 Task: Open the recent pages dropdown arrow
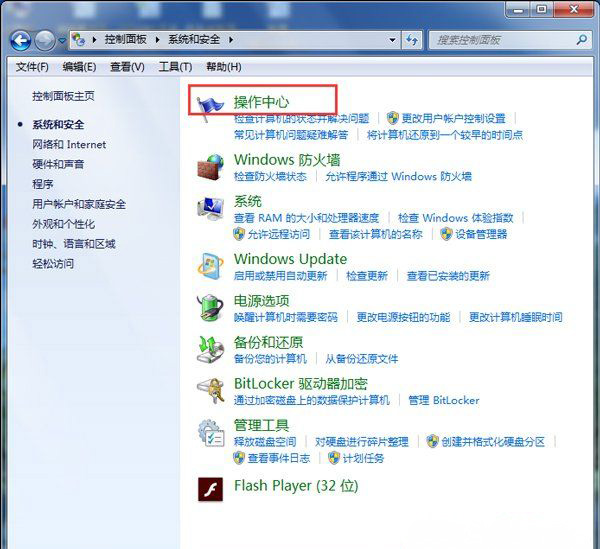point(62,40)
